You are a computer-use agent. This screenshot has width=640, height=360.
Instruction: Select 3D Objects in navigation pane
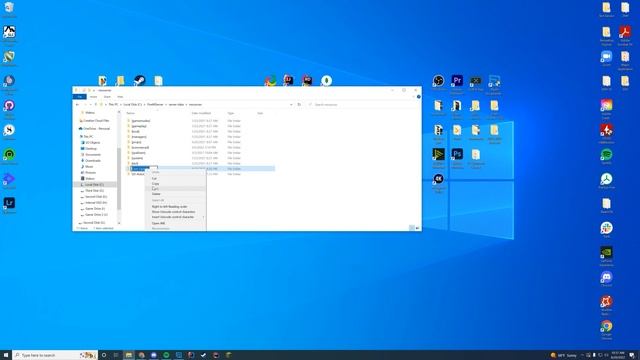point(91,142)
